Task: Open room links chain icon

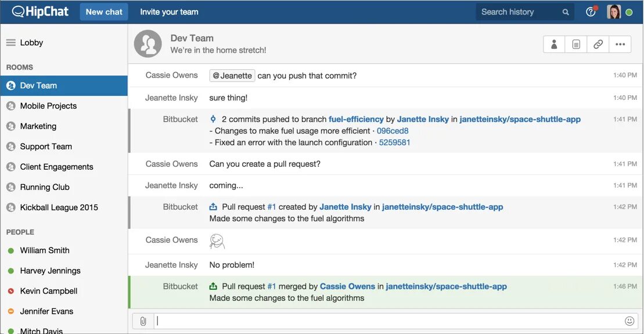Action: click(x=598, y=44)
